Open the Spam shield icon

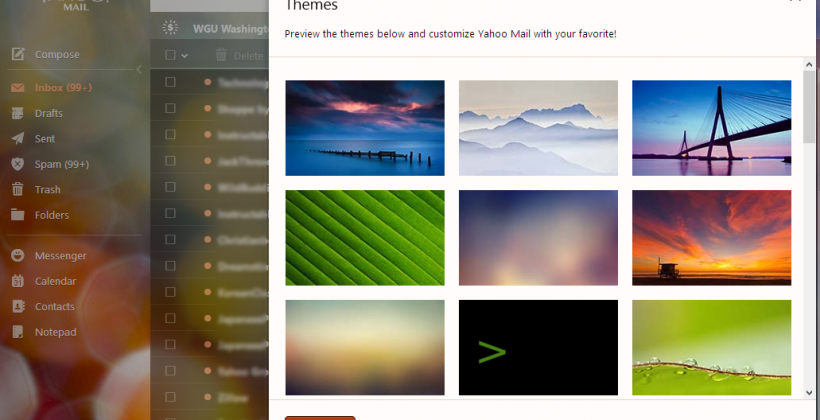click(18, 164)
